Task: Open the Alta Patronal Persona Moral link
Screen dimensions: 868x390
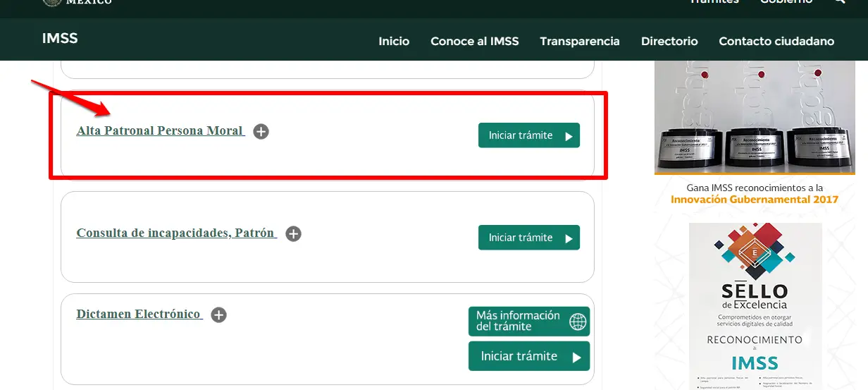Action: (x=160, y=131)
